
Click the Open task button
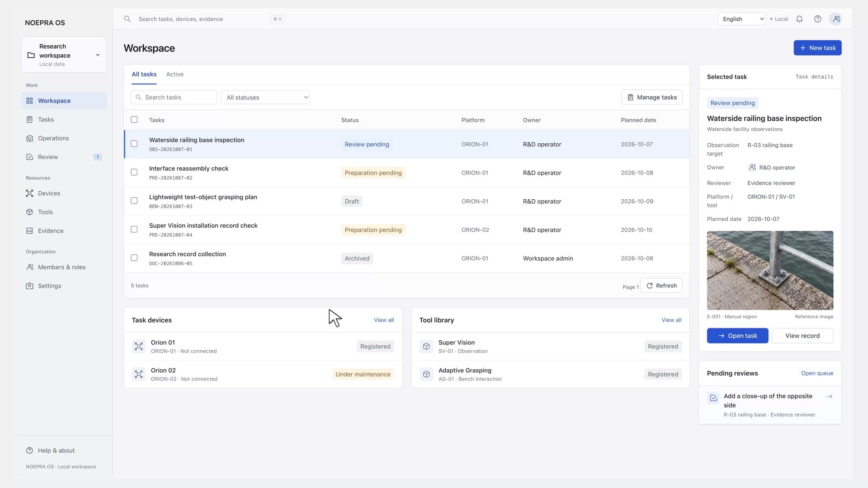(x=737, y=336)
